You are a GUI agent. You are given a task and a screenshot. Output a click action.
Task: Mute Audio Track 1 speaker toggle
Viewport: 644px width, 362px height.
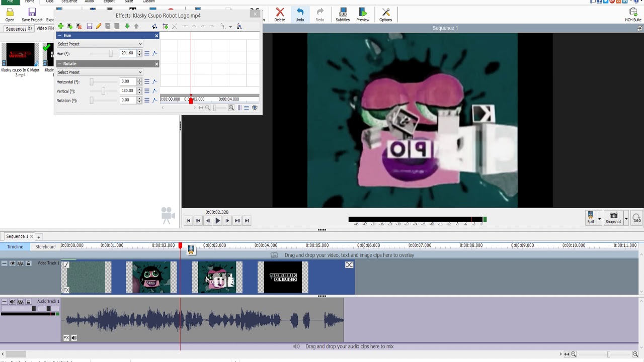point(12,302)
